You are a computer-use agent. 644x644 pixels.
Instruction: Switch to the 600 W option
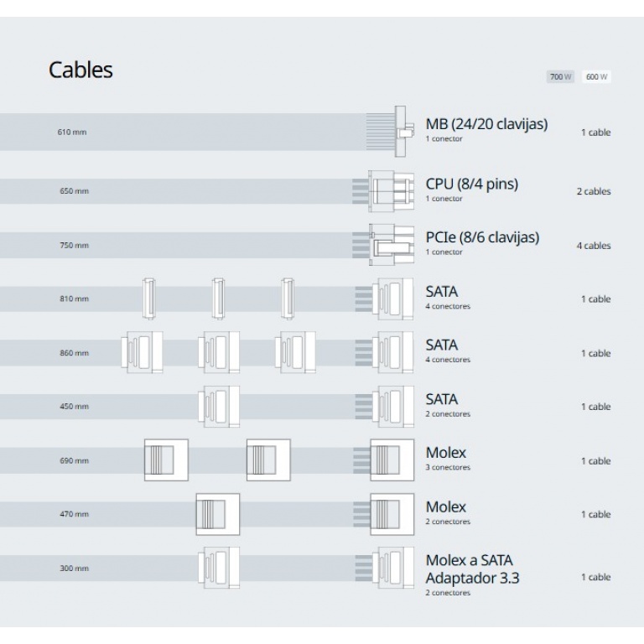point(597,77)
